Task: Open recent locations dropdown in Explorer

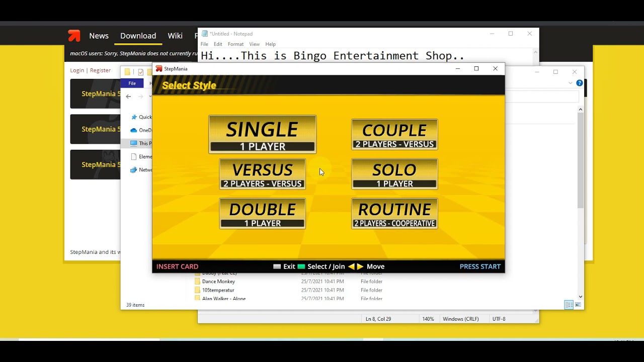Action: click(x=150, y=97)
